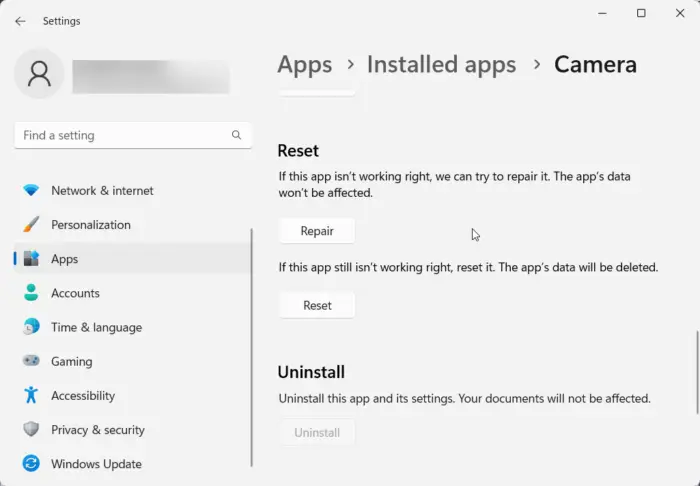Go to Apps breadcrumb link

tap(305, 65)
